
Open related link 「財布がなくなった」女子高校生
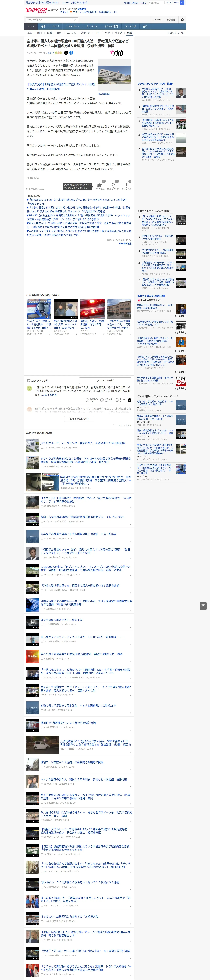click(76, 202)
